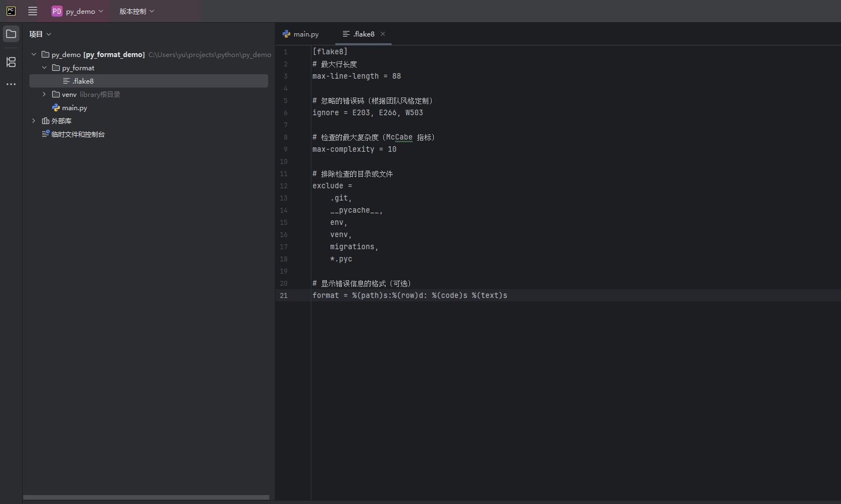Switch to the main.py tab
Screen dimensions: 841x504
(x=301, y=34)
